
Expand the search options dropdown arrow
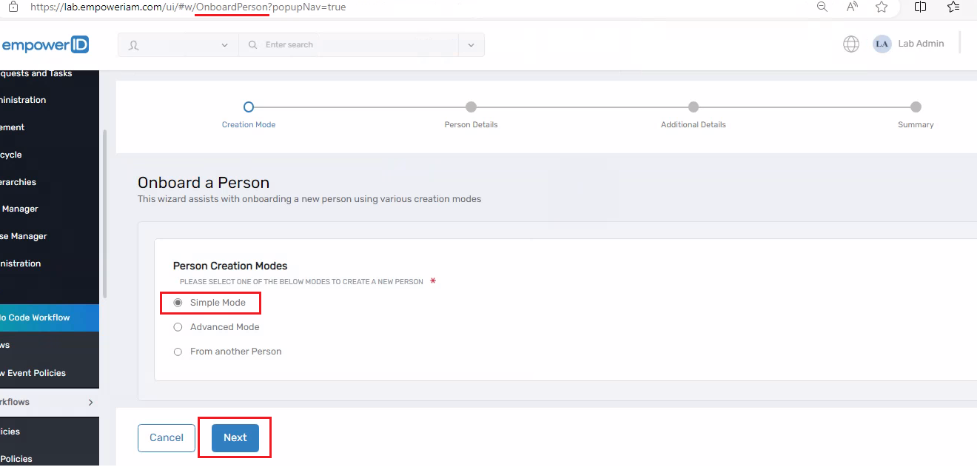[471, 45]
